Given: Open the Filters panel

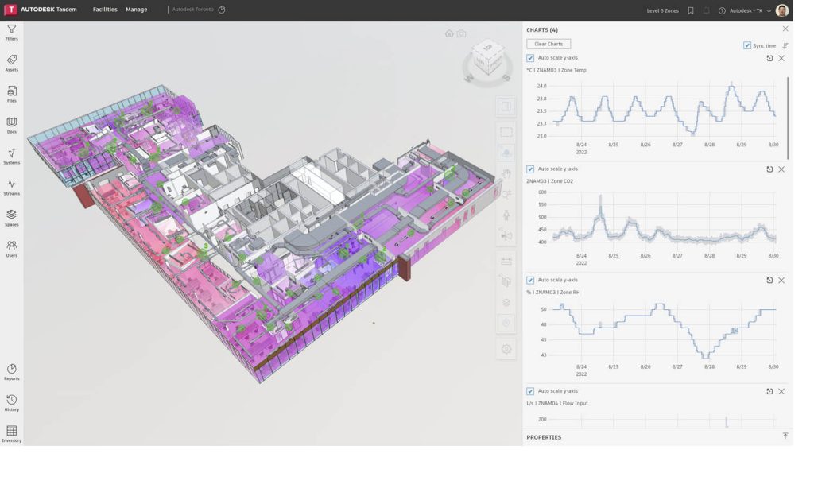Looking at the screenshot, I should point(11,32).
